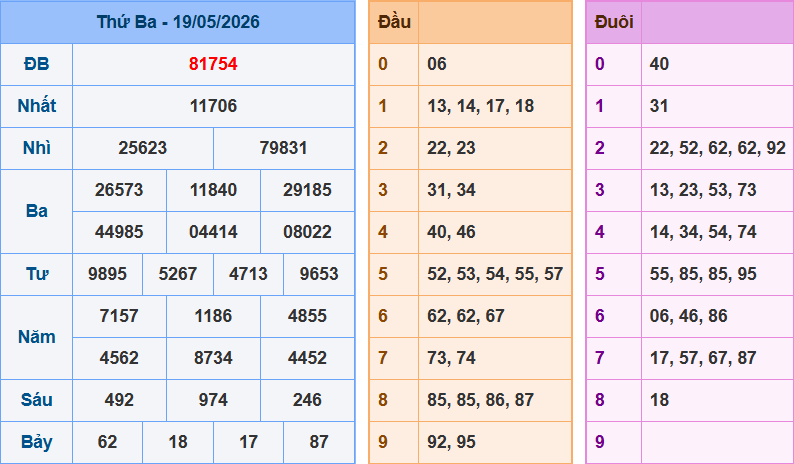Screen dimensions: 794x464
Task: Click Tư prize number 9895
Action: pyautogui.click(x=107, y=274)
